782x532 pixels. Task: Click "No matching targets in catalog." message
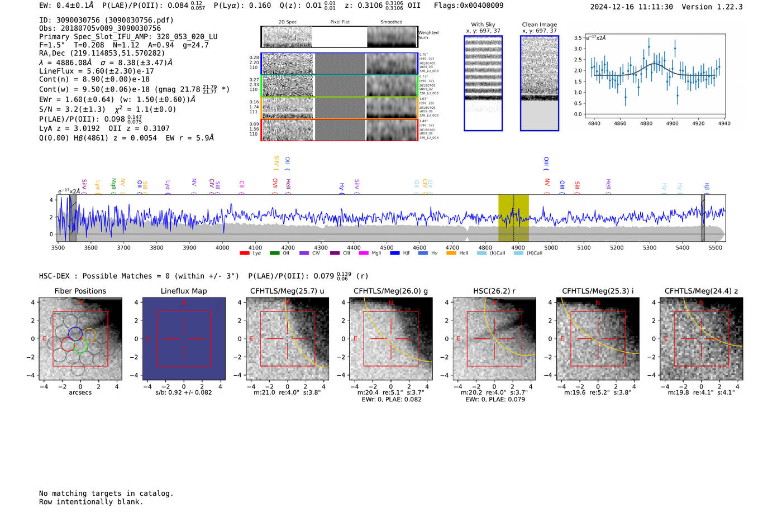pos(106,493)
